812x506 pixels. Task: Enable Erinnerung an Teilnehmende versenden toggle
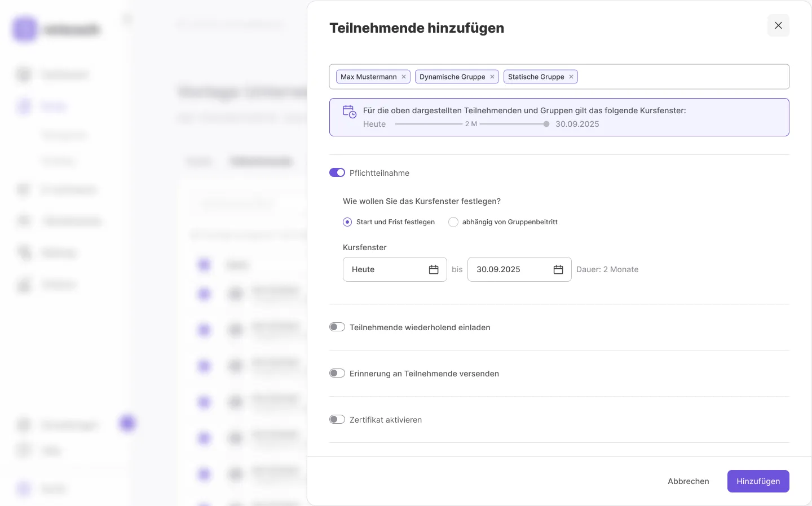(337, 373)
